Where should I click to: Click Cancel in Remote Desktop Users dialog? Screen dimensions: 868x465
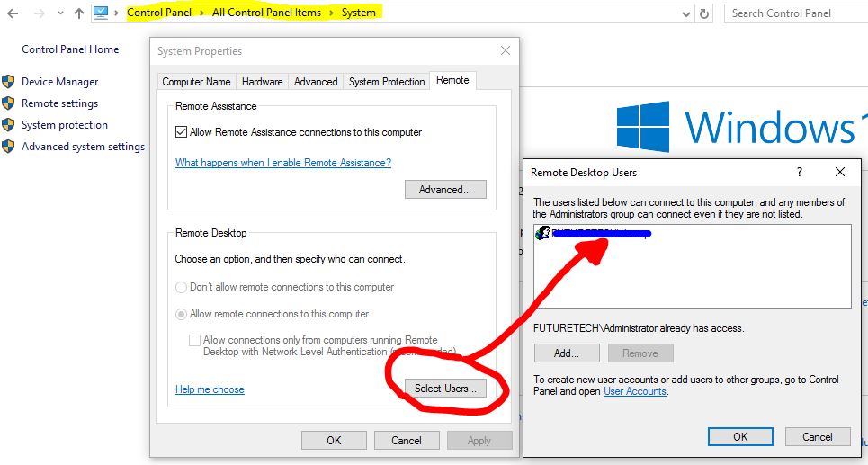(818, 437)
